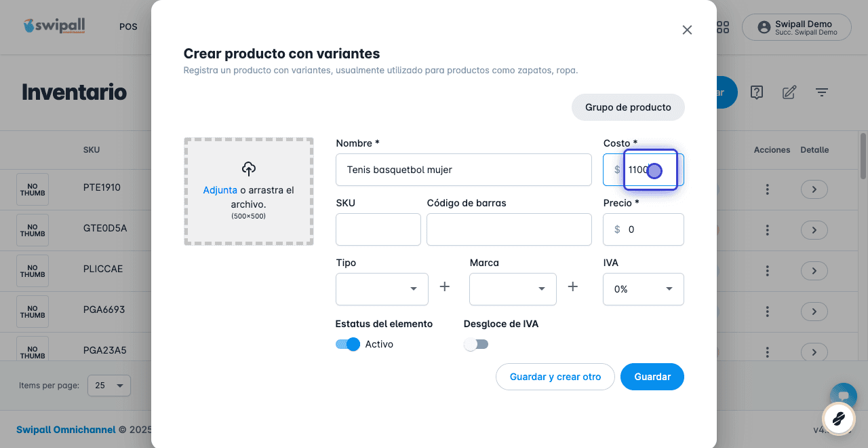Open the apps grid icon

tap(723, 27)
